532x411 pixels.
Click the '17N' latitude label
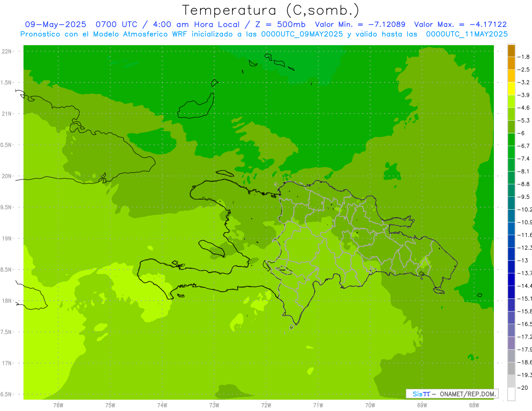tap(7, 363)
